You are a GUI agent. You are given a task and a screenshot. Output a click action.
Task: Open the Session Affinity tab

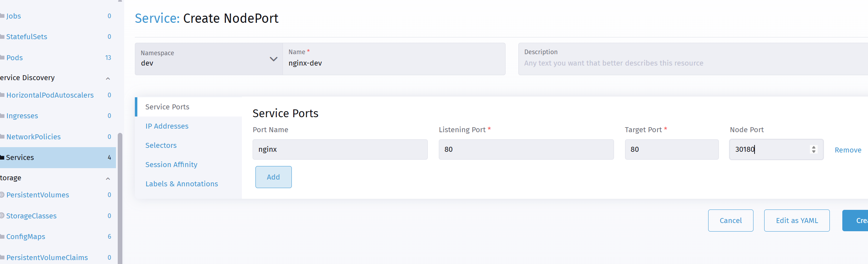(x=171, y=165)
